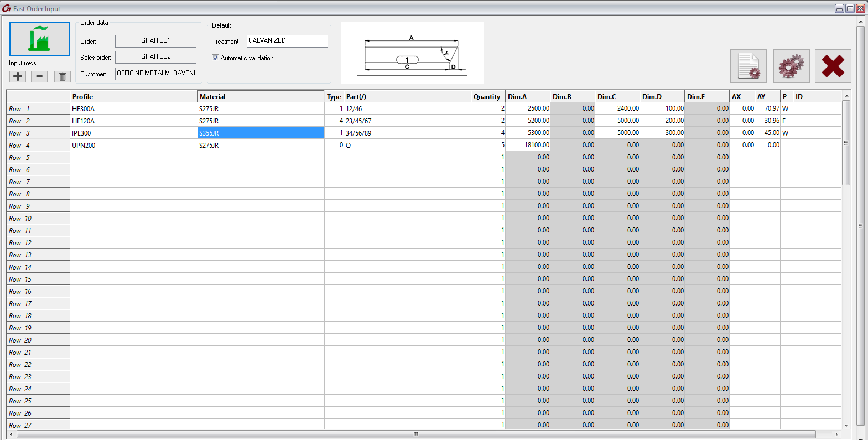Toggle the Automatic validation checkbox
This screenshot has height=440, width=868.
[216, 58]
